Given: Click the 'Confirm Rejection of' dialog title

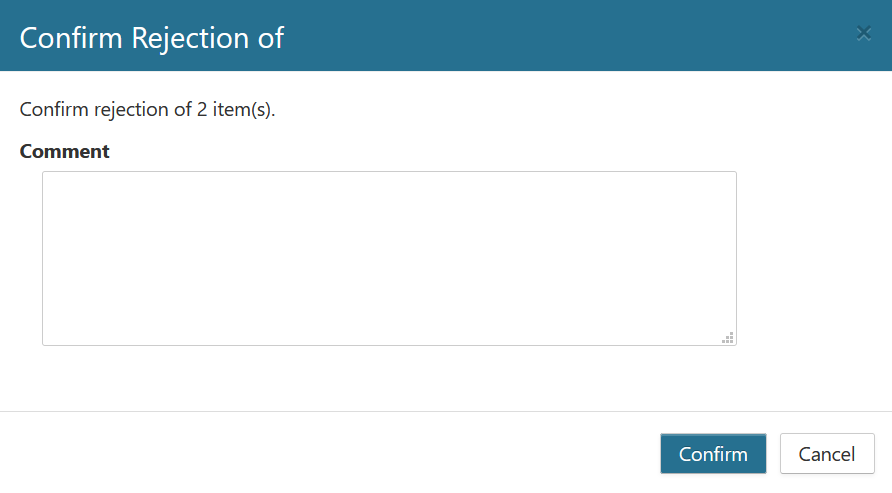Looking at the screenshot, I should (x=152, y=38).
